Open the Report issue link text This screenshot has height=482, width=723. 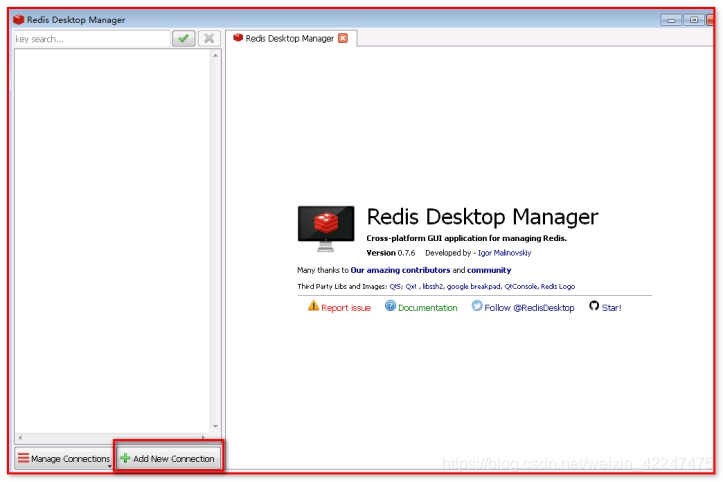coord(346,308)
